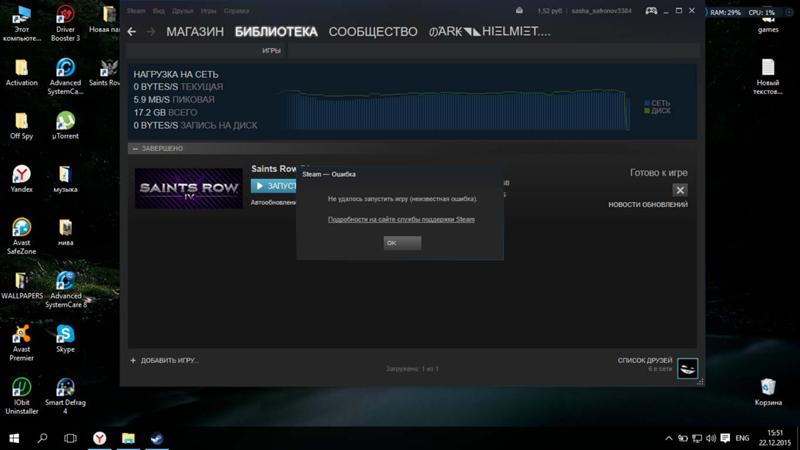Viewport: 800px width, 450px height.
Task: Open the музыка folder on desktop
Action: coord(65,179)
